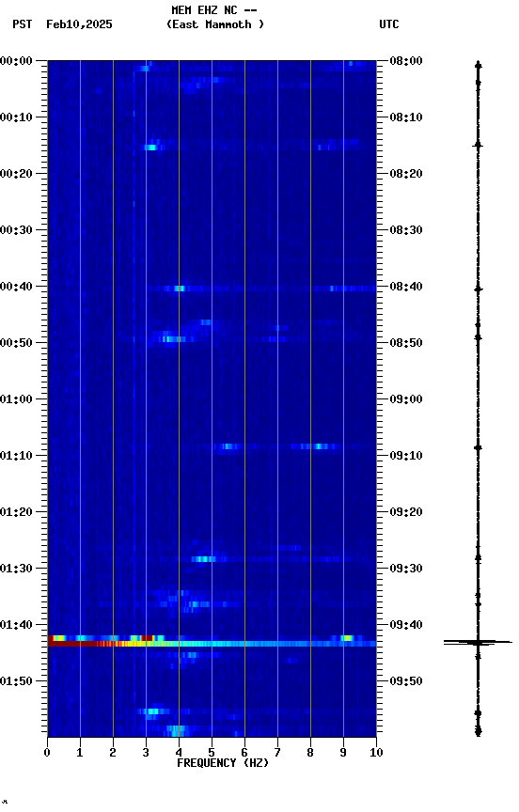This screenshot has width=519, height=812.
Task: Click the 09:40 UTC time label
Action: (406, 625)
